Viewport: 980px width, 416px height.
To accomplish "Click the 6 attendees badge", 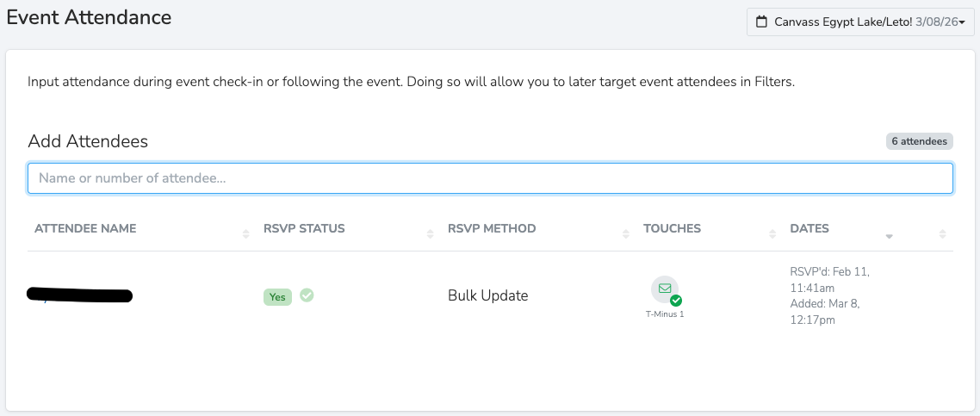I will [x=920, y=141].
